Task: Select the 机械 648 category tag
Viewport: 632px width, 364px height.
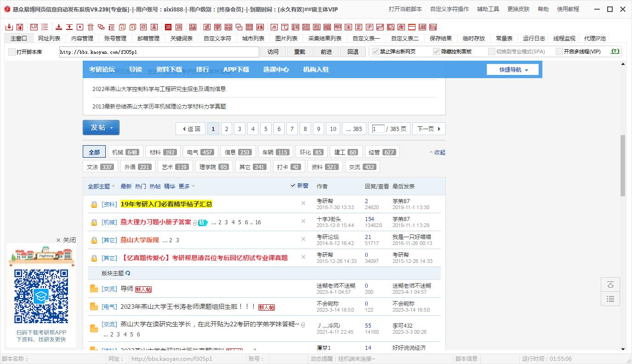Action: coord(125,152)
